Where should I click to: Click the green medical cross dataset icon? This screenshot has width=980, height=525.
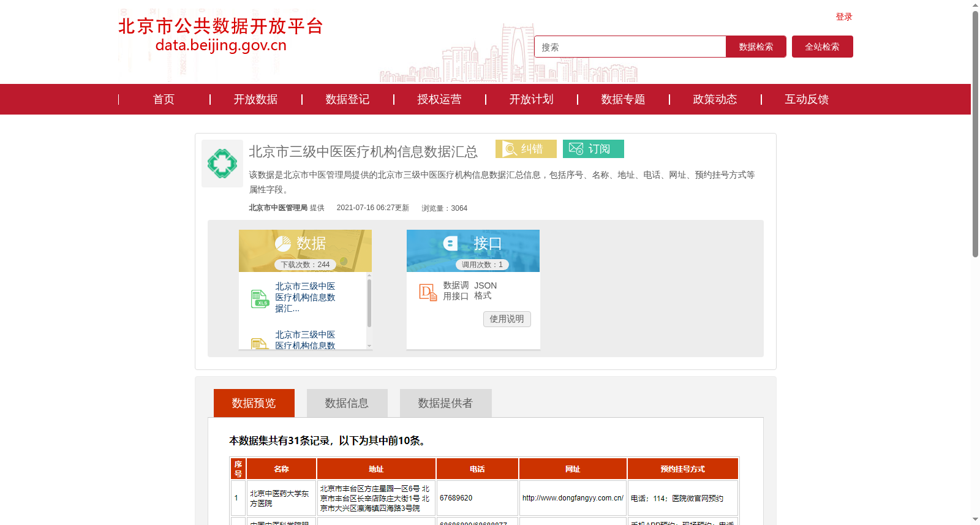pos(222,164)
